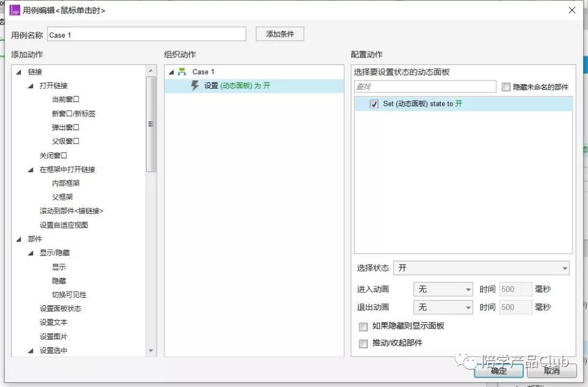Click the 用例名称 input field
588x387 pixels.
click(146, 34)
